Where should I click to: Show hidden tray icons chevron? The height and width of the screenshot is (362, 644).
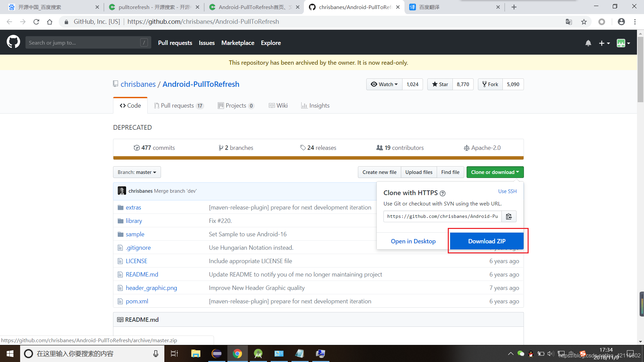(x=511, y=354)
